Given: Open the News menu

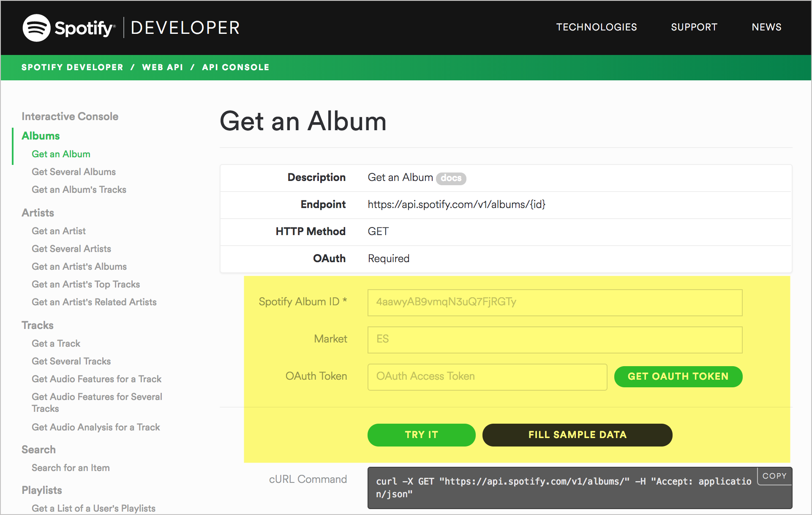Looking at the screenshot, I should coord(766,27).
